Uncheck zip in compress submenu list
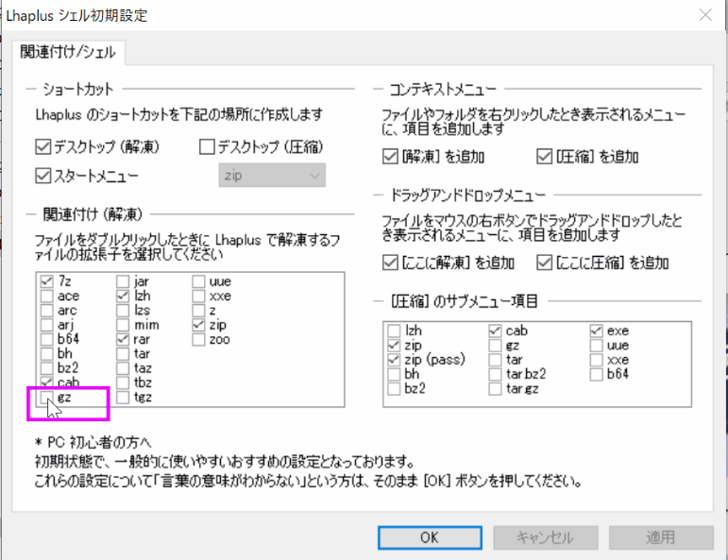The image size is (728, 560). pos(394,345)
